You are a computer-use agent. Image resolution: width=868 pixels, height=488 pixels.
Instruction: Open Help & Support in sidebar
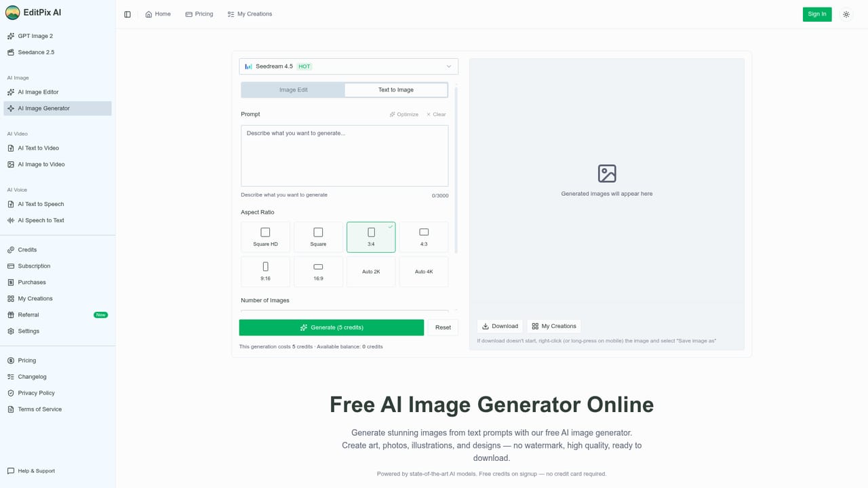(x=31, y=471)
